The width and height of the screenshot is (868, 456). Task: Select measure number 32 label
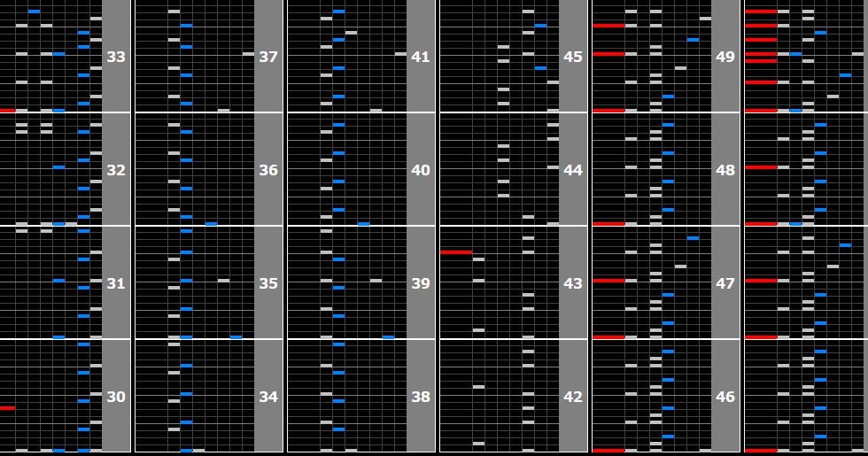(x=116, y=170)
